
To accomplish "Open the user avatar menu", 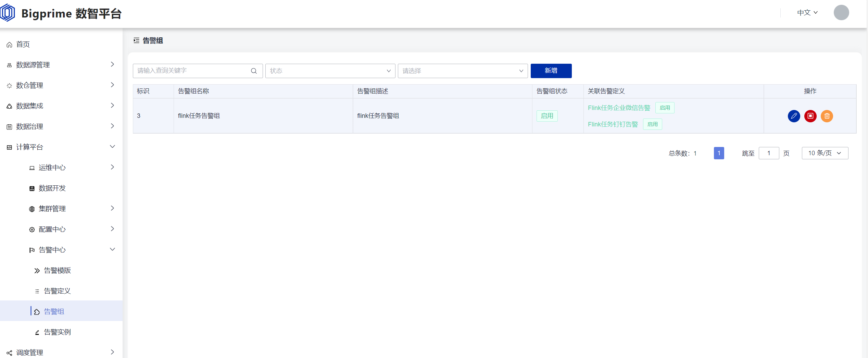I will [841, 13].
